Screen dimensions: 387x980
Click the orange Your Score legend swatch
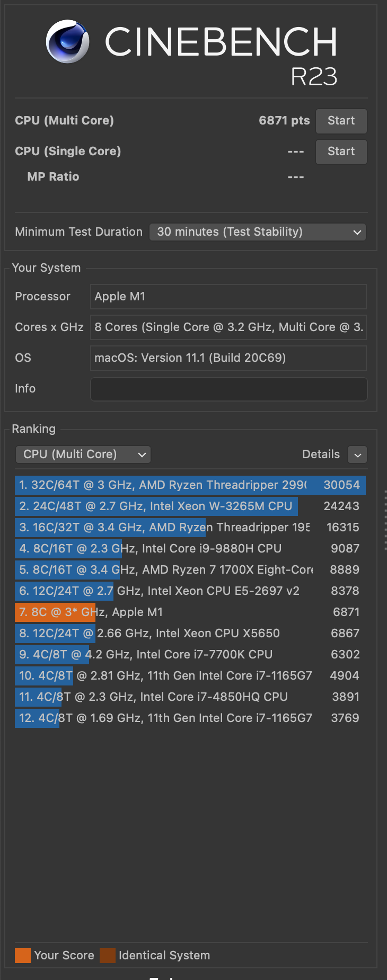point(23,956)
